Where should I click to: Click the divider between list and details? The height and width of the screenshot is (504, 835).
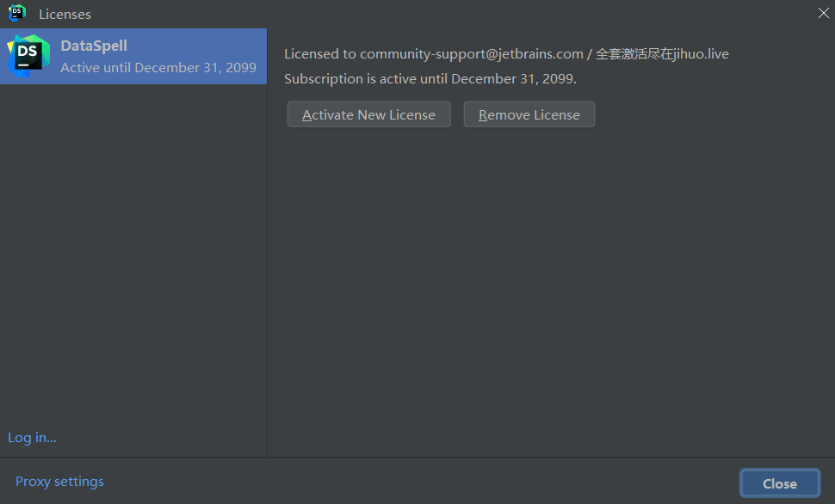point(267,258)
